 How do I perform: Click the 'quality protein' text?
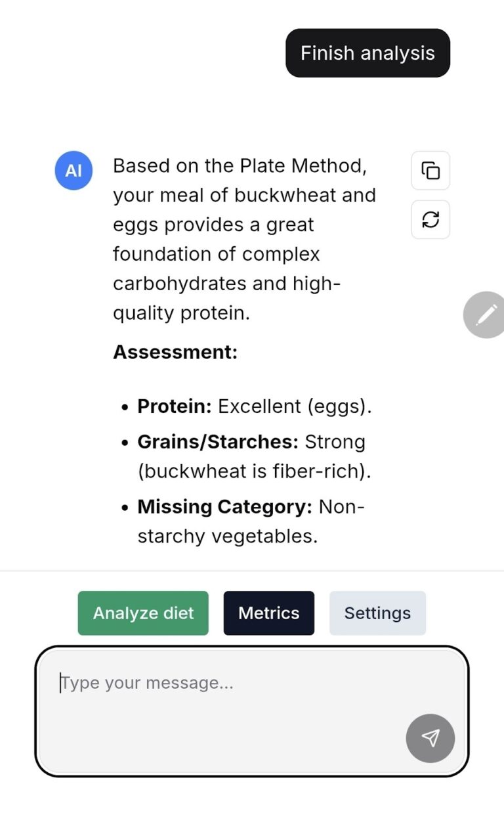click(181, 313)
